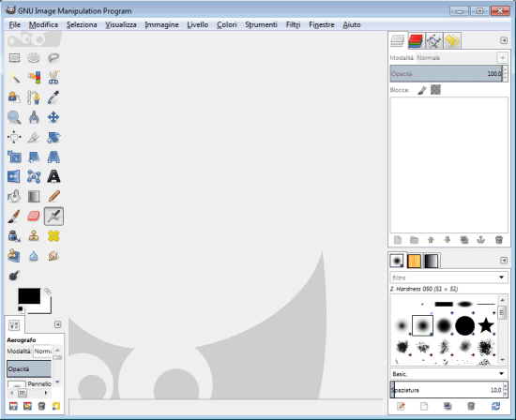Toggle the lock pixels brush icon
The image size is (516, 420).
[422, 90]
